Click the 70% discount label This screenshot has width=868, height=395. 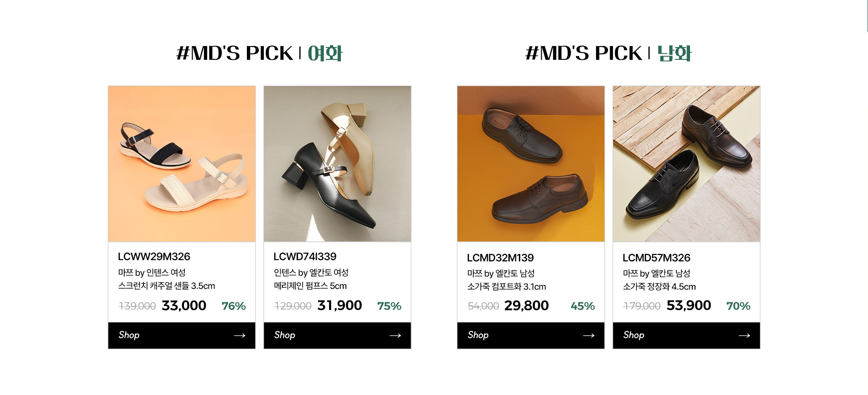[x=738, y=306]
